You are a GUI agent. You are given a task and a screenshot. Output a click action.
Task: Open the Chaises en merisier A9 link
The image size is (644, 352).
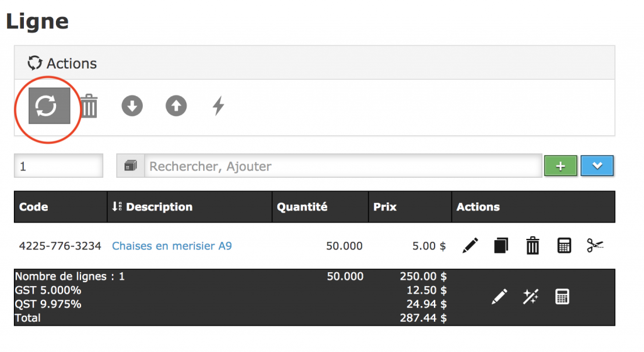click(x=172, y=246)
